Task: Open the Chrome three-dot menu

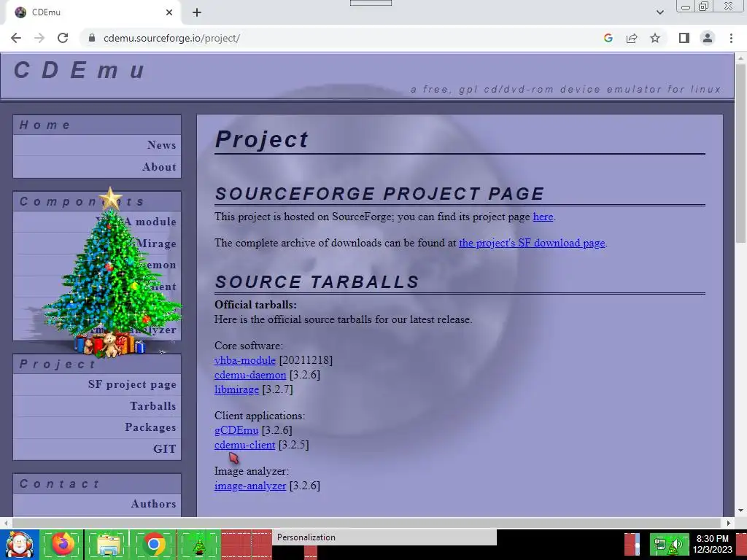Action: pyautogui.click(x=731, y=38)
